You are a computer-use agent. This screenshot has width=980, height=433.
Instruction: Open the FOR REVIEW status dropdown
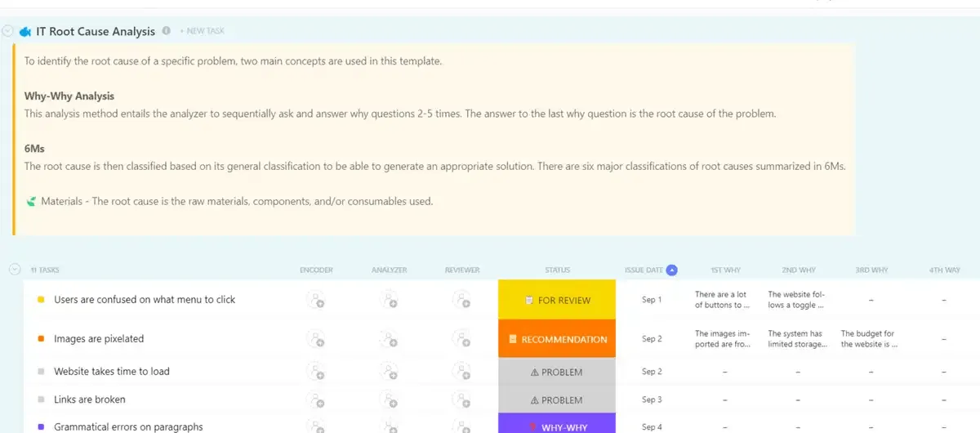click(x=557, y=300)
